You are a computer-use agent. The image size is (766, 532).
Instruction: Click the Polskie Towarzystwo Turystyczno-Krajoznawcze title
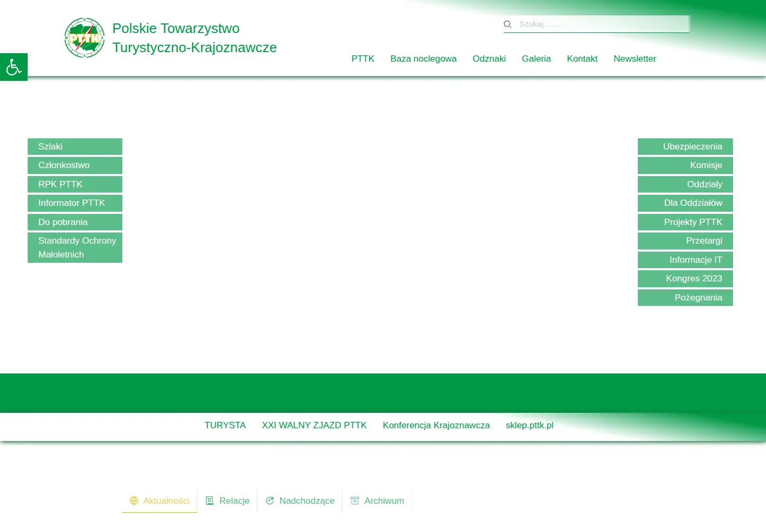click(195, 38)
